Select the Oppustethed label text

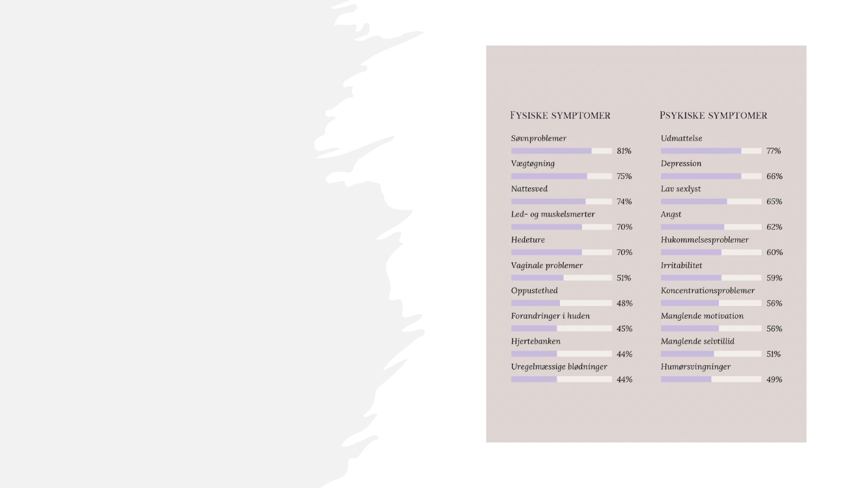coord(535,291)
